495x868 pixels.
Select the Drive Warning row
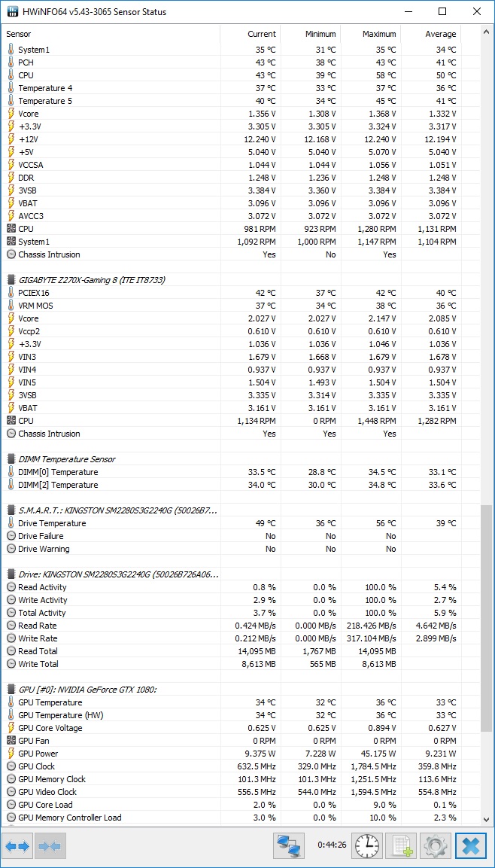[231, 549]
